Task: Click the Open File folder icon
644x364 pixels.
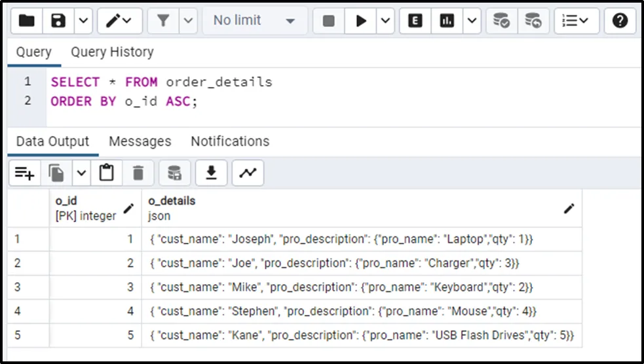Action: point(27,21)
